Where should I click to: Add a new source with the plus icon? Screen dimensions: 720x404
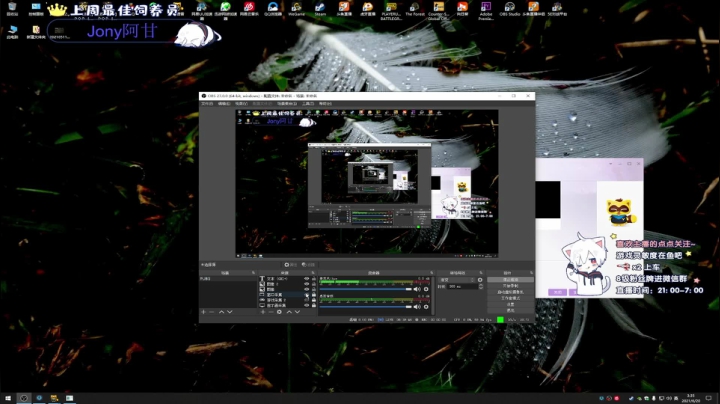pos(261,312)
